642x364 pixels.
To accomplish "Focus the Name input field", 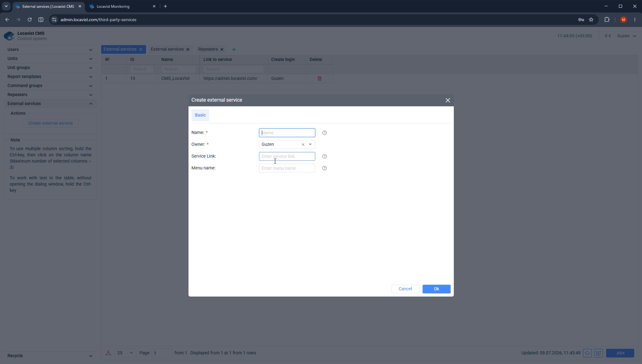I will click(287, 133).
